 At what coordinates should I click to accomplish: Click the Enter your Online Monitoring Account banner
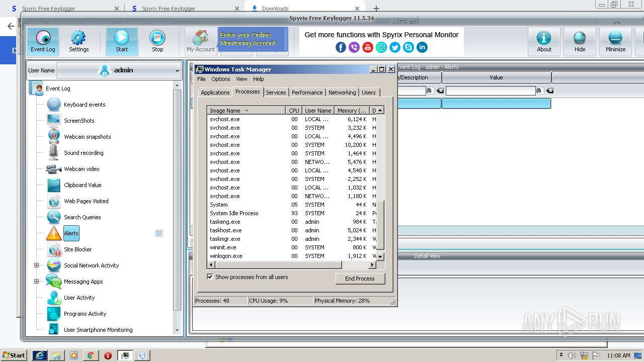click(253, 39)
